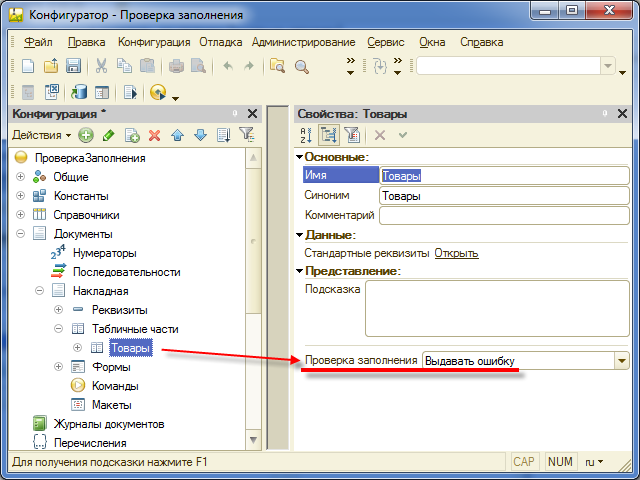
Task: Expand the Справочники tree node
Action: [x=21, y=215]
